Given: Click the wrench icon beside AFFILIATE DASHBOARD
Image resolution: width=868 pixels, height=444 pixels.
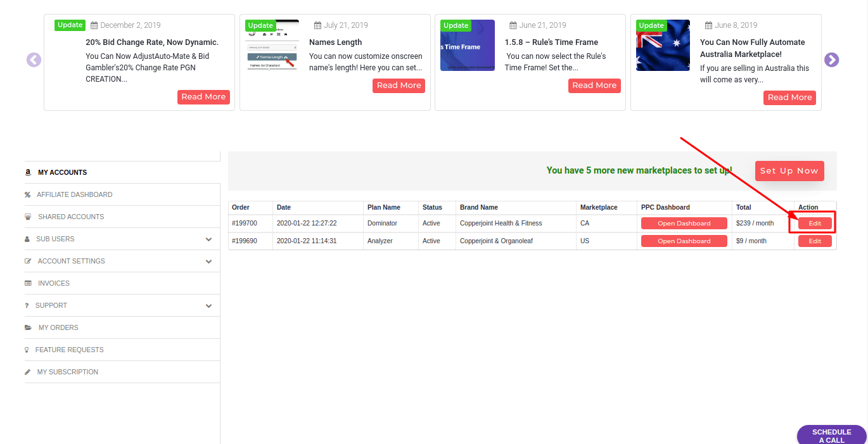Looking at the screenshot, I should click(x=28, y=194).
